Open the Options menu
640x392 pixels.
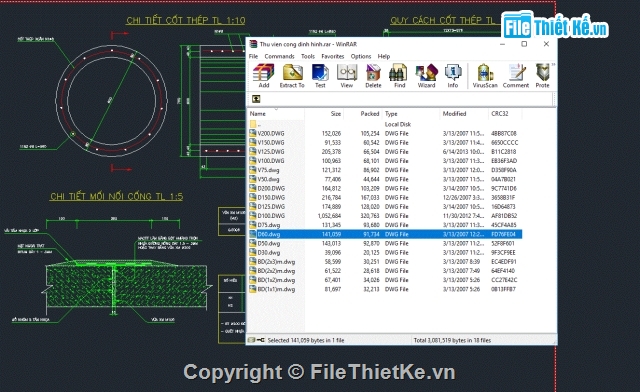click(x=361, y=56)
